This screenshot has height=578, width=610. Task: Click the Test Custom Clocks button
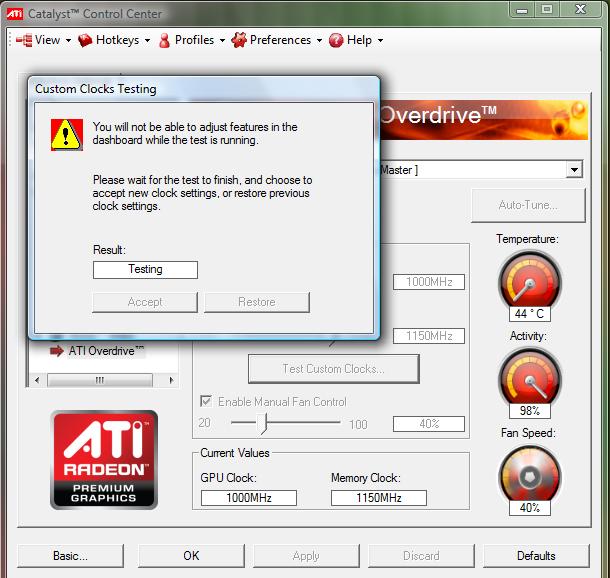[333, 368]
